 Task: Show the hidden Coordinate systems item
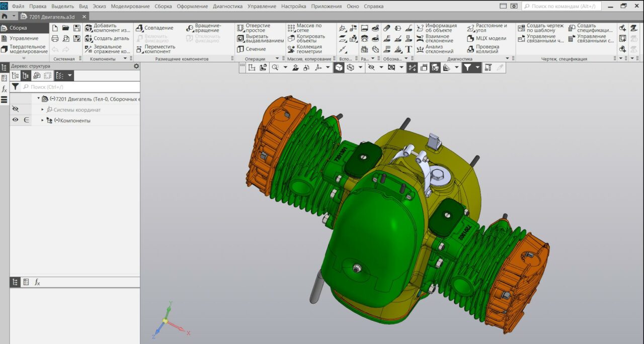pyautogui.click(x=15, y=109)
